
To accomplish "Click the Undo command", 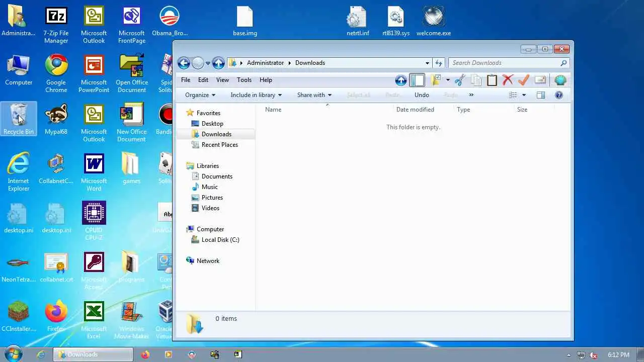I will tap(422, 95).
